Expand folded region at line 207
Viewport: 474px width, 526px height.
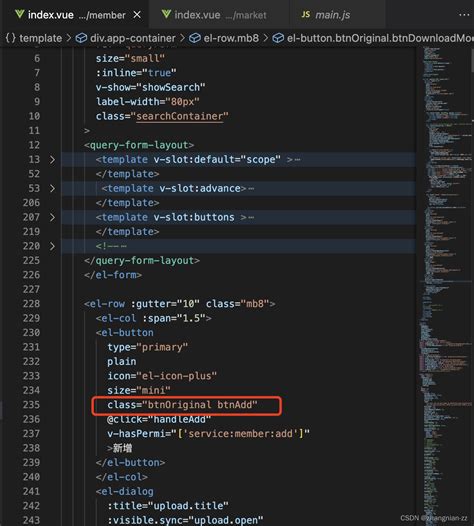52,217
